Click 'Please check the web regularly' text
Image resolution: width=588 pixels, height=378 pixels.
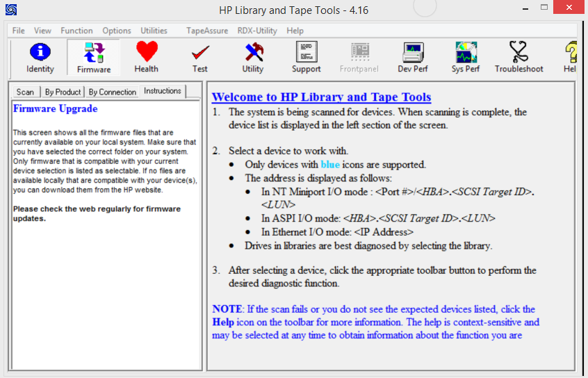tap(97, 214)
